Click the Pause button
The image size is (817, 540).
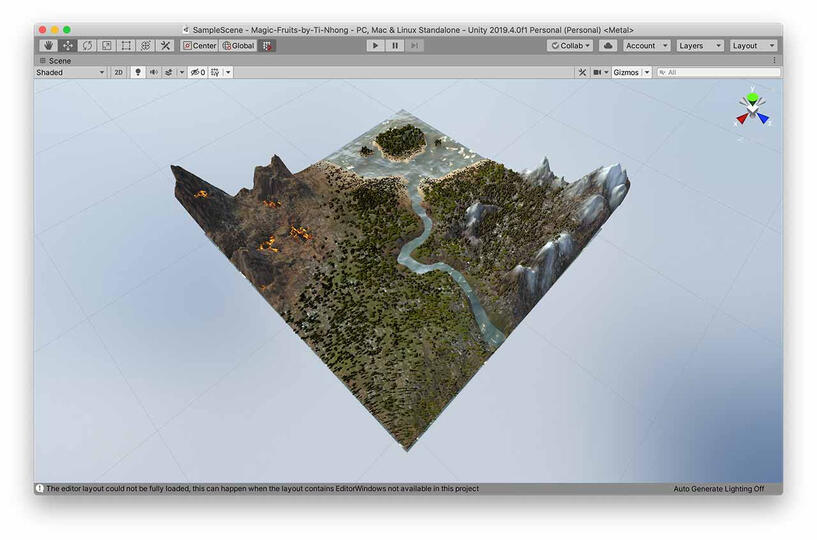click(395, 46)
